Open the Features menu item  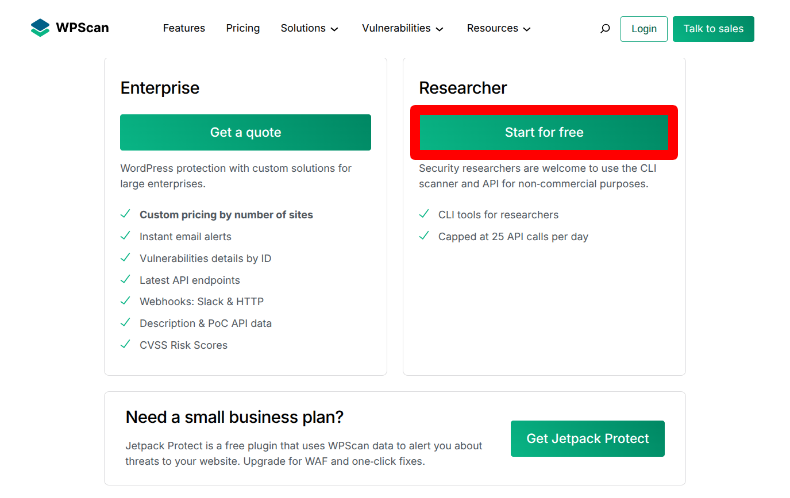[x=184, y=28]
